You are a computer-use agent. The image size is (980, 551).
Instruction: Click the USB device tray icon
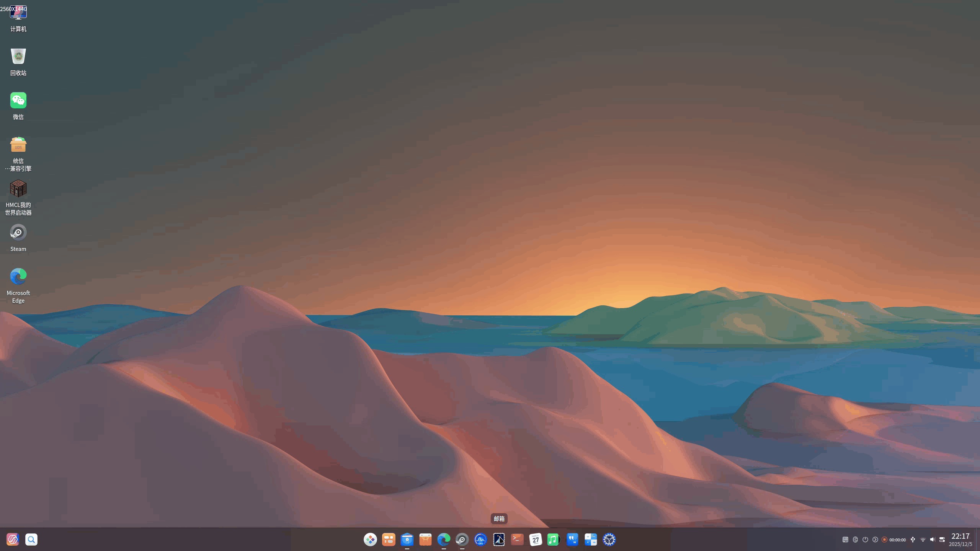pos(913,540)
